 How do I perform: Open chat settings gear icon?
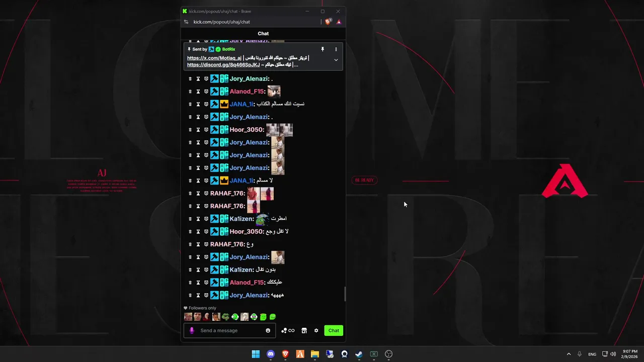(x=316, y=330)
